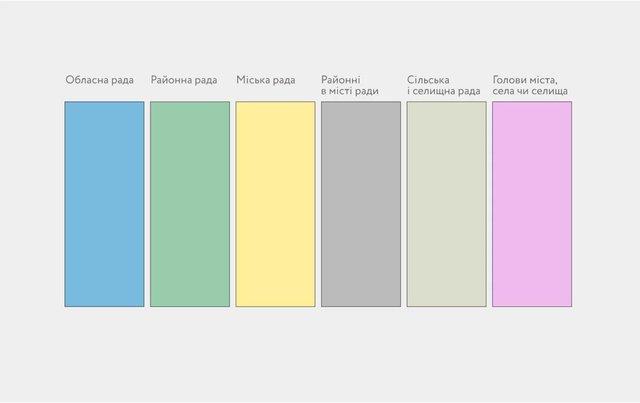The image size is (640, 403).
Task: Click the 'Районні в місті ради' label
Action: click(x=350, y=86)
